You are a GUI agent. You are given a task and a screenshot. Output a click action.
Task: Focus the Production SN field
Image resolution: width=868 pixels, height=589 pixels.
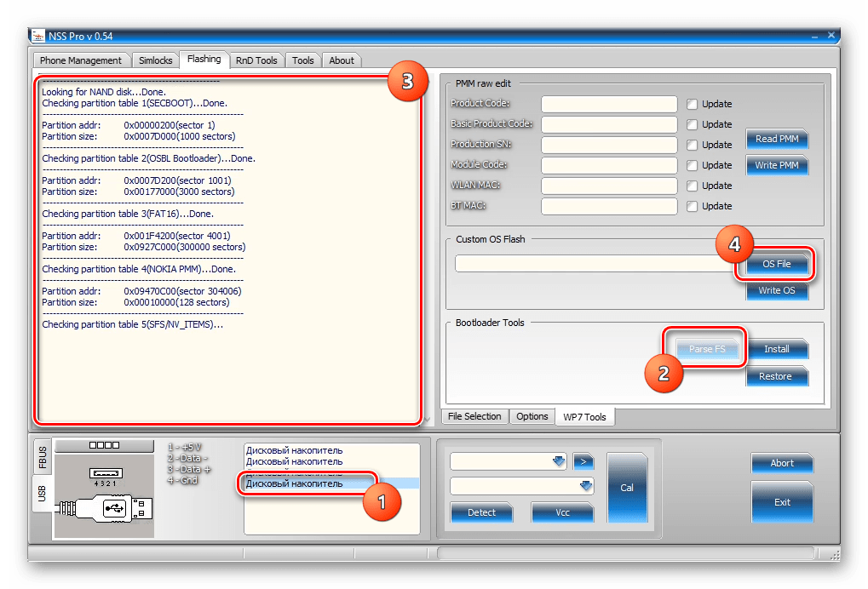pyautogui.click(x=609, y=145)
